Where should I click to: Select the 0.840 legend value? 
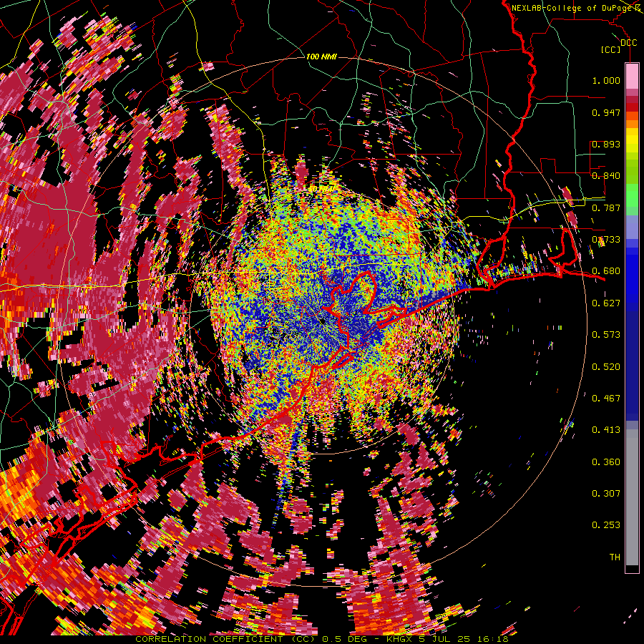click(606, 176)
